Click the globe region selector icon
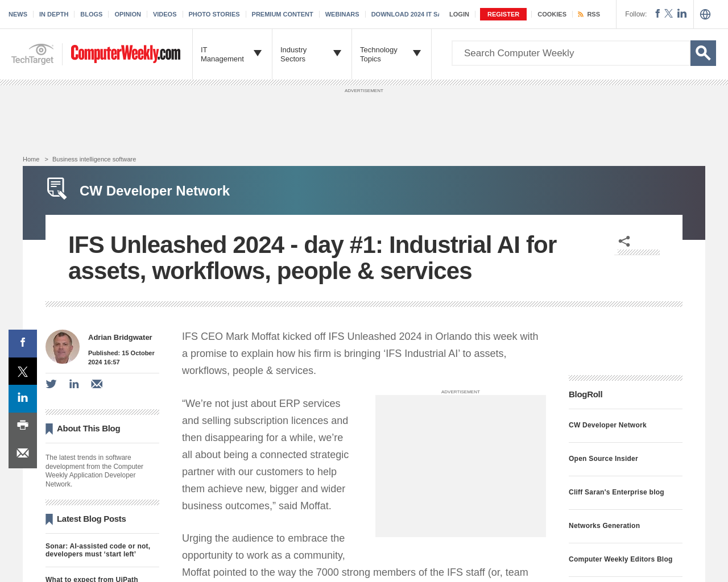The width and height of the screenshot is (728, 582). [x=705, y=14]
